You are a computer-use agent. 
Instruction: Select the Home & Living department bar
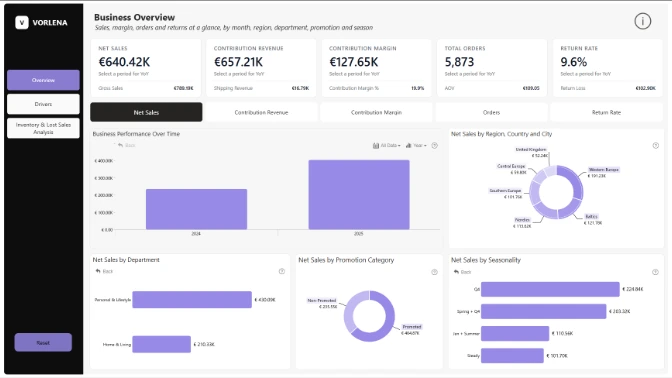[162, 344]
